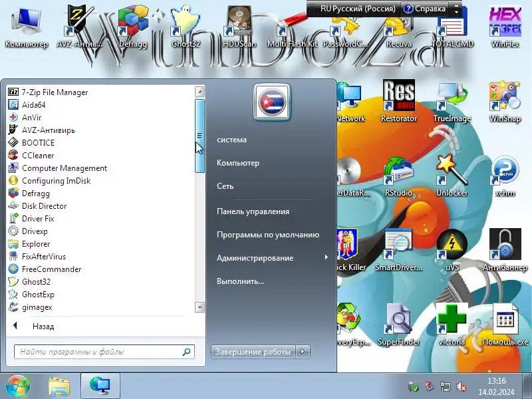
Task: Launch Антибаннер desktop shortcut
Action: [x=505, y=251]
